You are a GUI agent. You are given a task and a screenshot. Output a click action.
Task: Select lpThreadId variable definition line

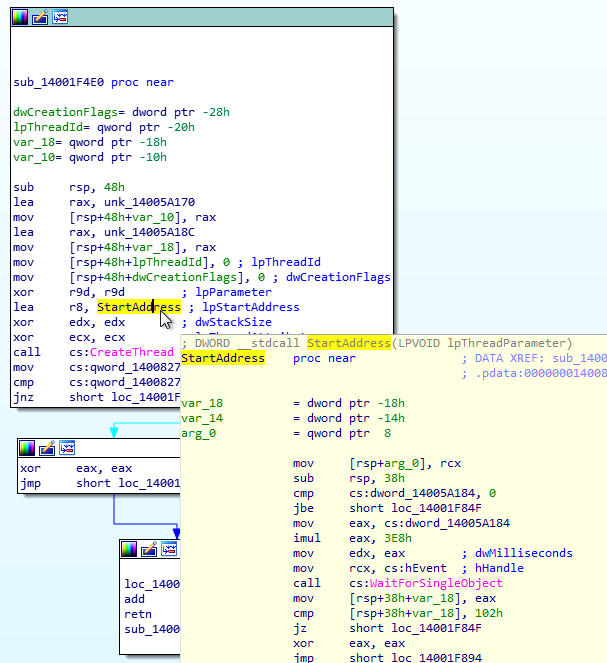tap(104, 127)
